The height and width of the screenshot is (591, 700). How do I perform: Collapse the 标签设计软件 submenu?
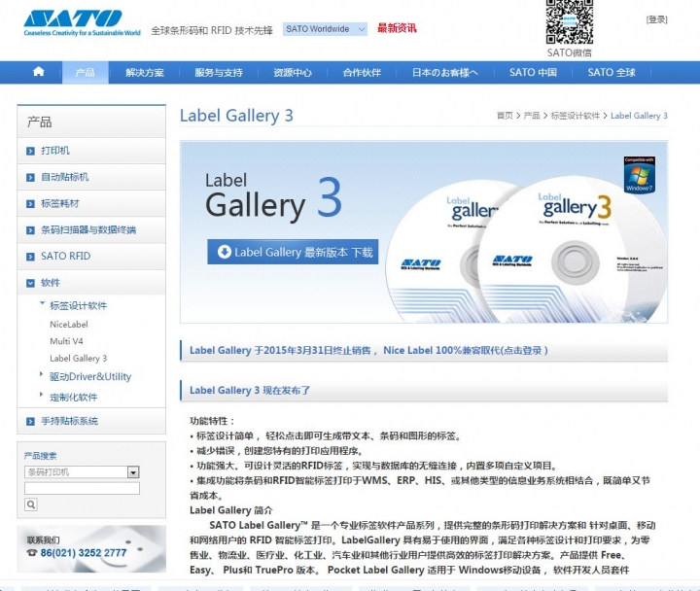click(x=42, y=304)
